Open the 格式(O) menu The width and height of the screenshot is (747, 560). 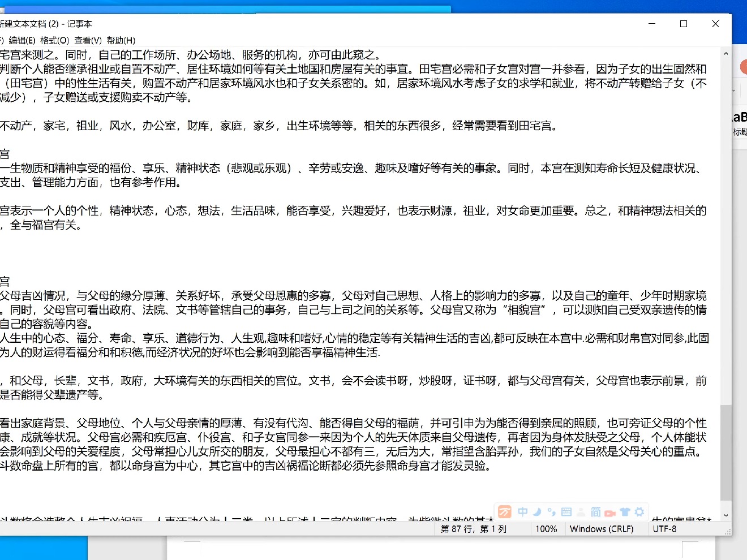pos(54,40)
